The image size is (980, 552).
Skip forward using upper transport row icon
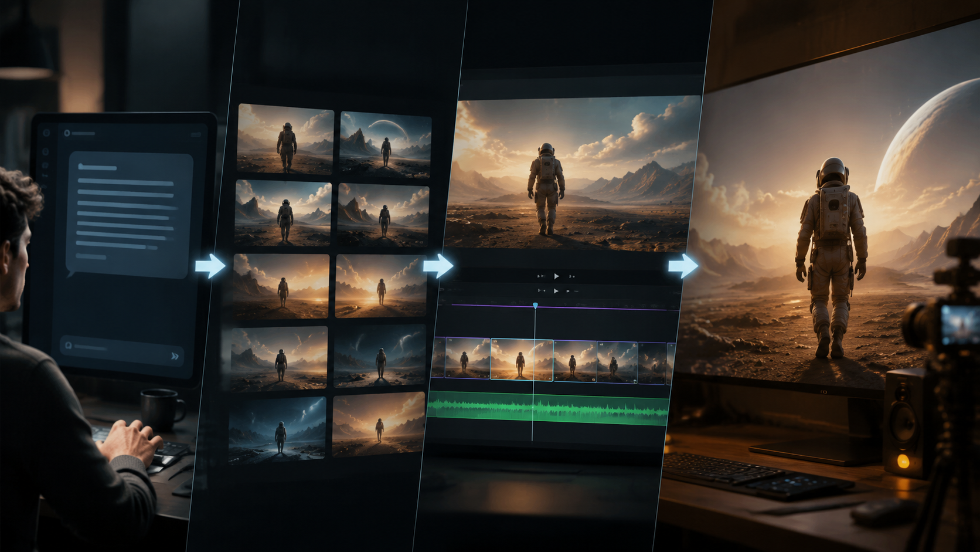(x=572, y=276)
